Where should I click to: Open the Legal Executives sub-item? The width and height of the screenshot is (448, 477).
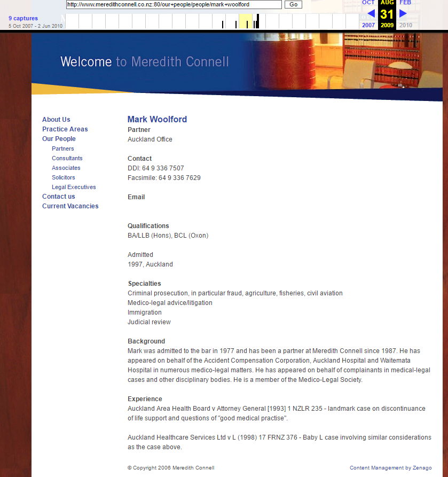click(74, 187)
